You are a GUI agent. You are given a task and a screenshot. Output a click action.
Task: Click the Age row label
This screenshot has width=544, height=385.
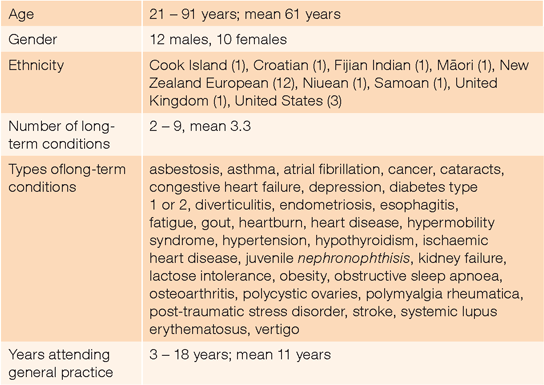tap(21, 15)
